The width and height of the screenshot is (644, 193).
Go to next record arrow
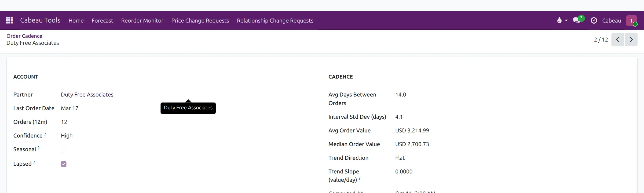pyautogui.click(x=631, y=40)
